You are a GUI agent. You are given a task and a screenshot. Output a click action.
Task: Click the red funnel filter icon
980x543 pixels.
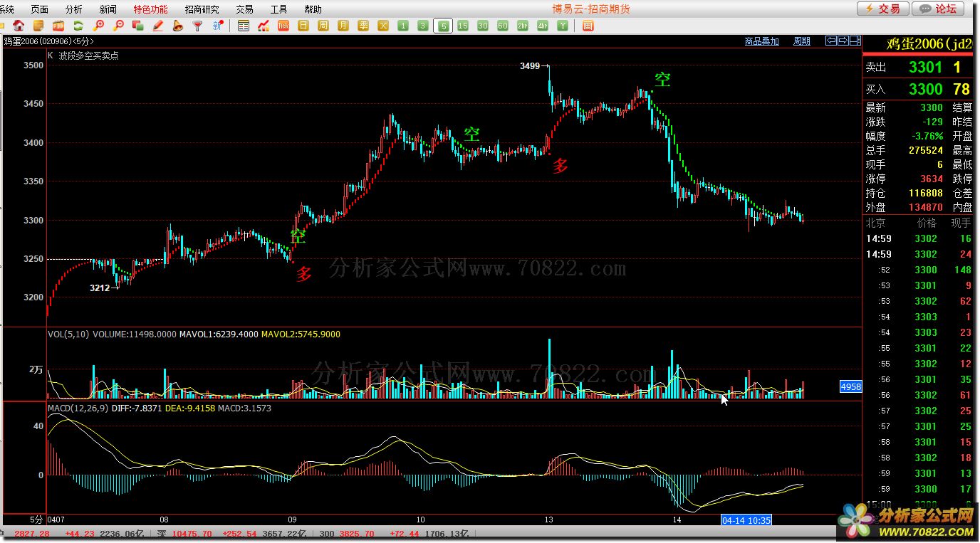pyautogui.click(x=197, y=26)
